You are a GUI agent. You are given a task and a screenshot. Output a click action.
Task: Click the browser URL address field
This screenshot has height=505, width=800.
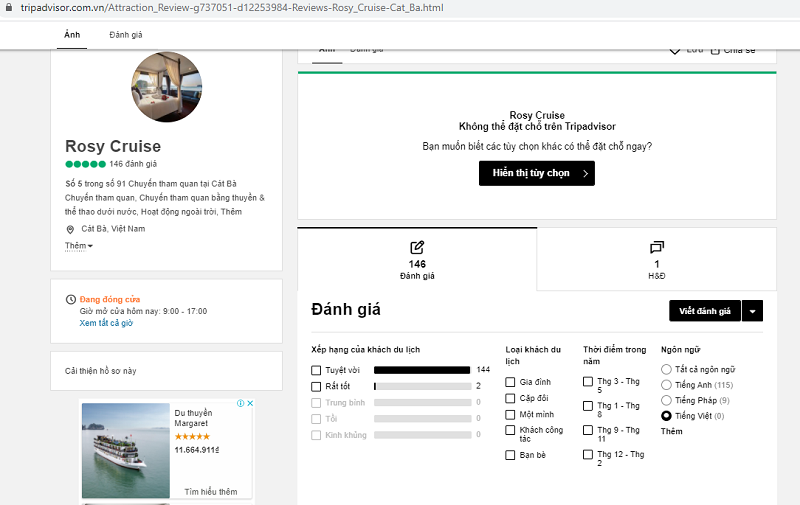coord(232,8)
